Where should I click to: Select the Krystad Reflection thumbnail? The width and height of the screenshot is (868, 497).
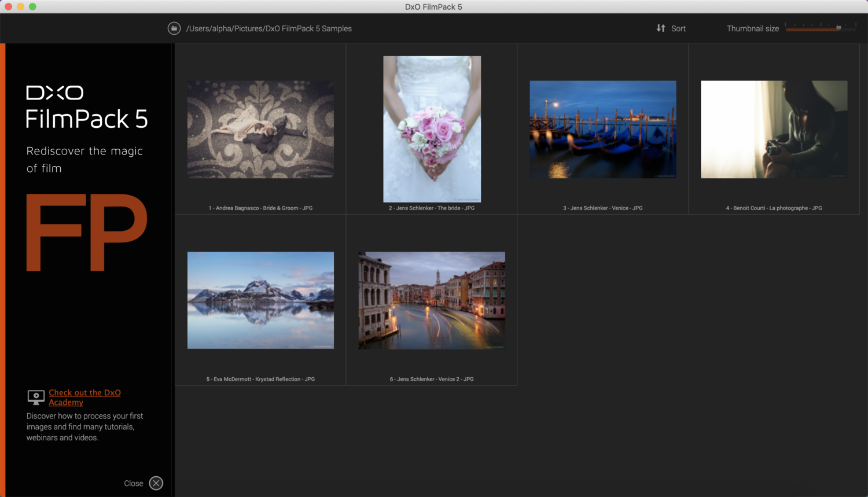260,300
